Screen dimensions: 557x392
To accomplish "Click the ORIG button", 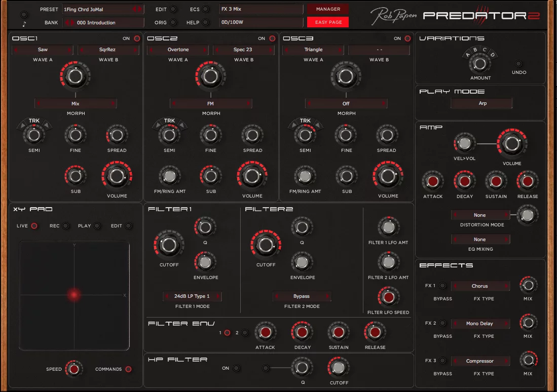I will pyautogui.click(x=173, y=22).
